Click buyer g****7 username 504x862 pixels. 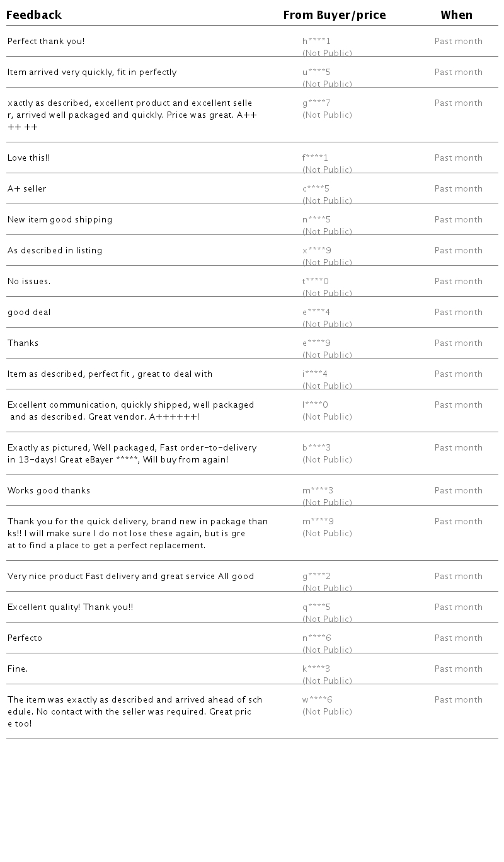[x=316, y=103]
